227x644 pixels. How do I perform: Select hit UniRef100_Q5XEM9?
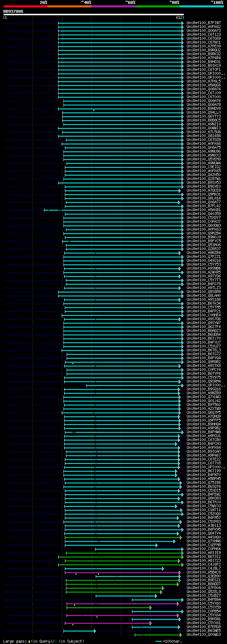(204, 159)
